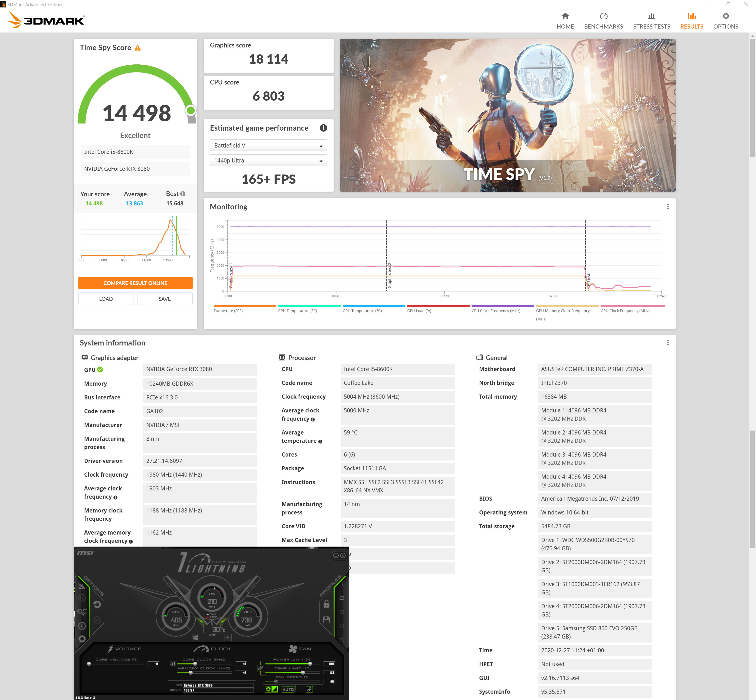Open fan user-define settings gear icon
Viewport: 756px width, 700px height.
[x=268, y=689]
